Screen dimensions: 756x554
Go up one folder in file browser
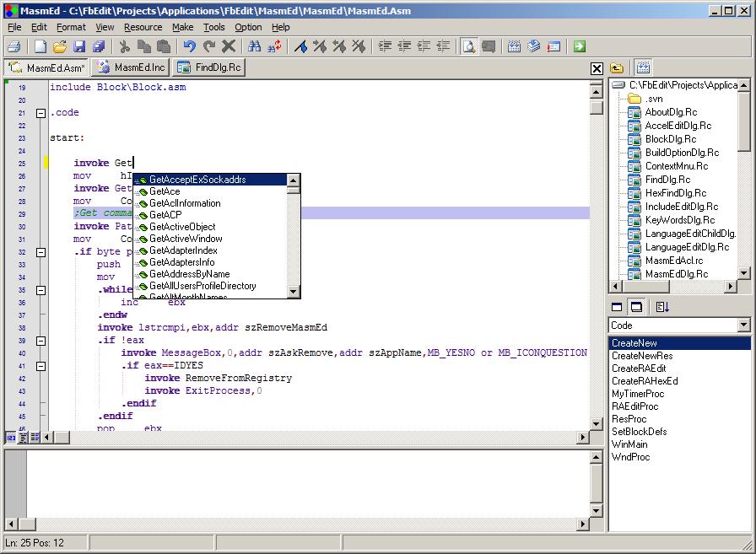[x=617, y=68]
